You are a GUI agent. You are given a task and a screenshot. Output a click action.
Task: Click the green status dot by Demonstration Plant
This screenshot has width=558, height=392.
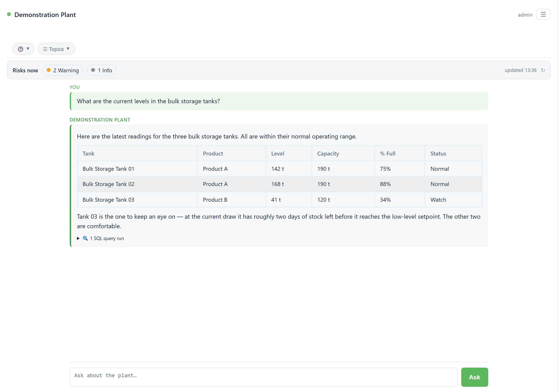pos(9,14)
